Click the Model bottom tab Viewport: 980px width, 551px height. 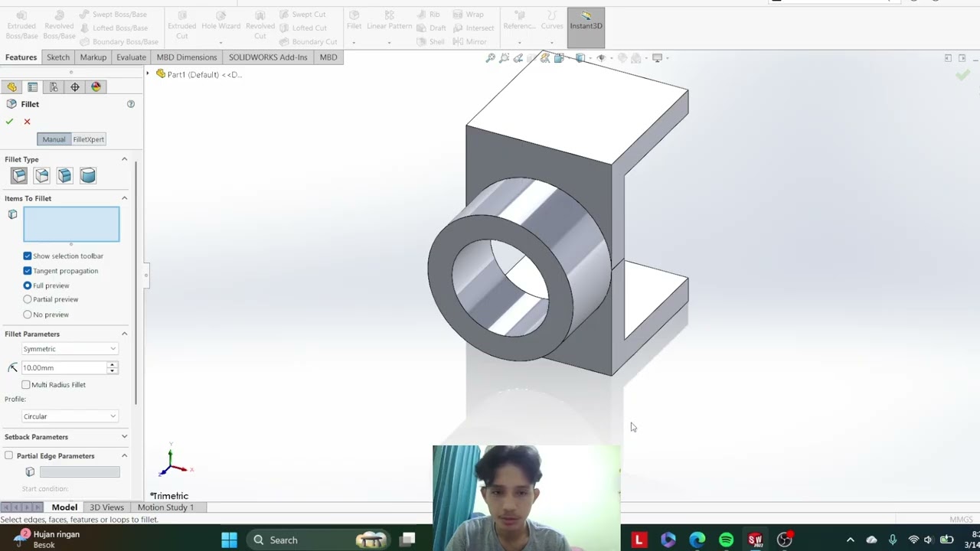point(64,507)
